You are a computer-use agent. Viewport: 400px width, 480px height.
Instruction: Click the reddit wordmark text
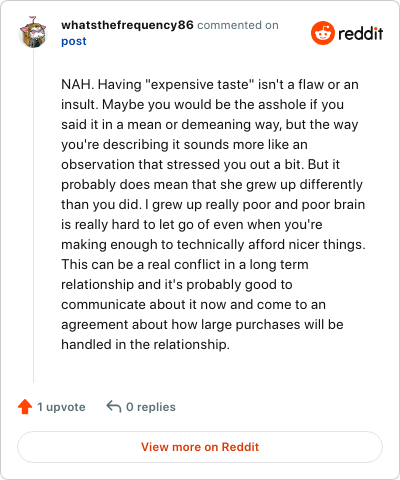(360, 33)
